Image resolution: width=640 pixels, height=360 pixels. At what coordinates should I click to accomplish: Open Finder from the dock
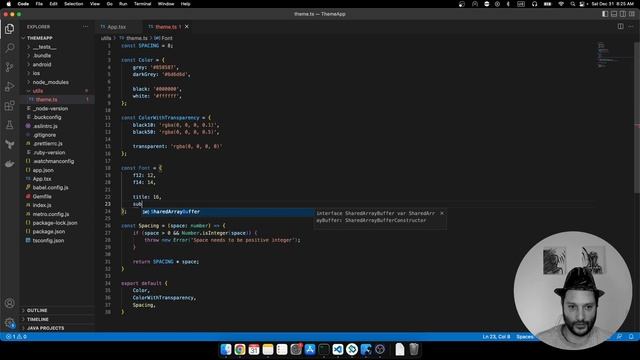[x=226, y=349]
